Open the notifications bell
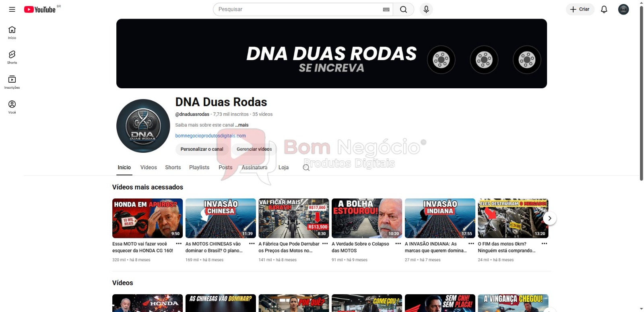This screenshot has height=312, width=644. pos(604,9)
